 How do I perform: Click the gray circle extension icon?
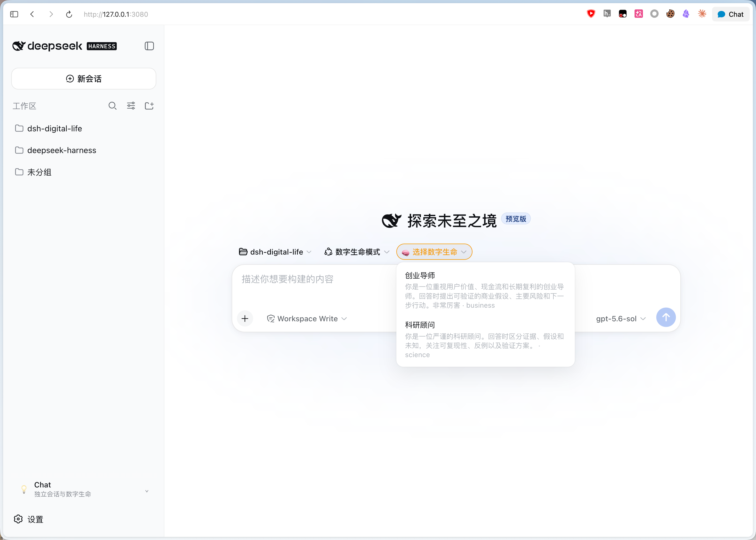click(x=654, y=14)
